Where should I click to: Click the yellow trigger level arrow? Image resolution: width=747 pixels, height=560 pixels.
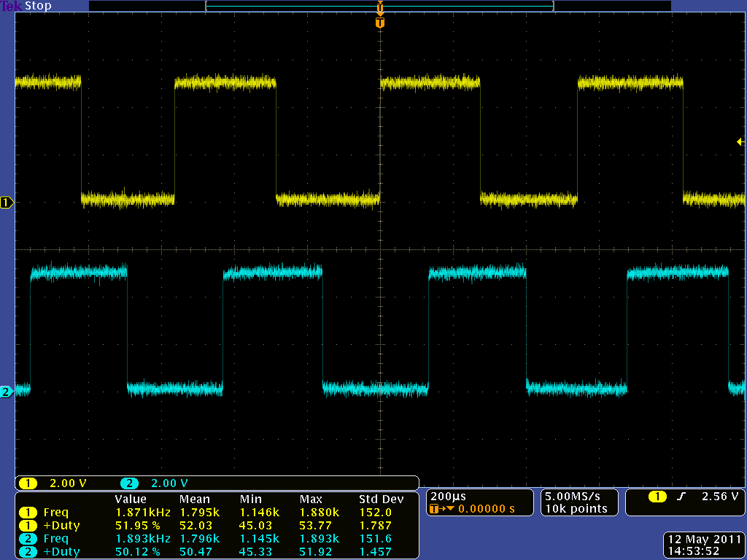[x=740, y=142]
